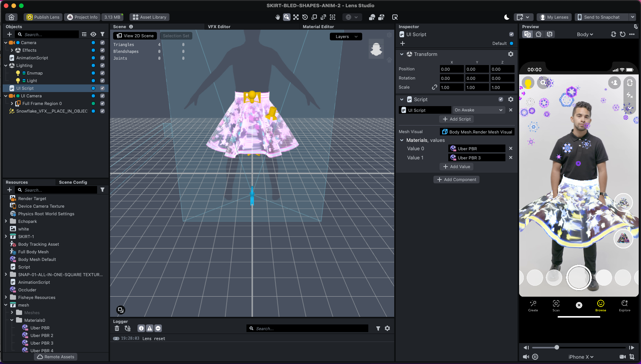Collapse the Transform section in Inspector

pyautogui.click(x=401, y=54)
